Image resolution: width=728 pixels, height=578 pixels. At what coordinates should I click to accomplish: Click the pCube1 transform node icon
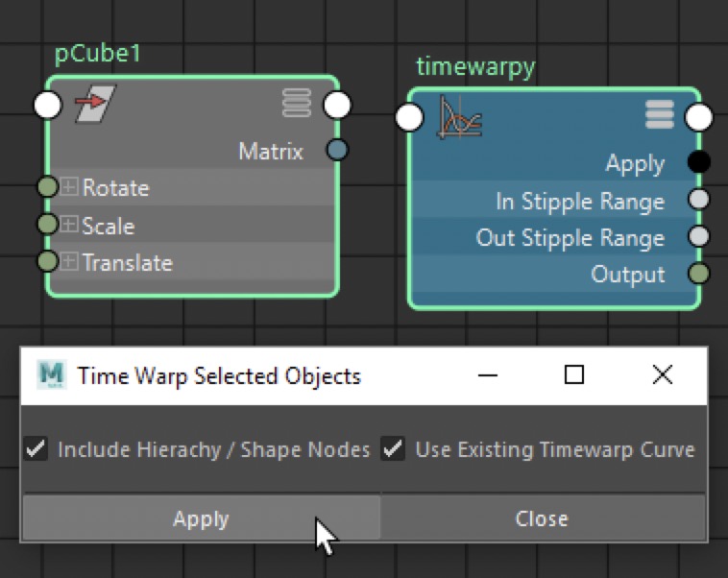coord(96,104)
